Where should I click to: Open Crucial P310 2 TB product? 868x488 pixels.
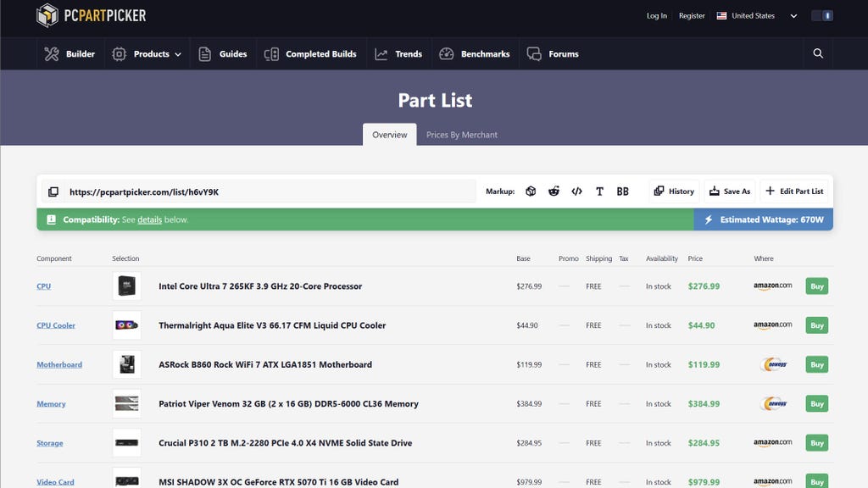click(x=285, y=443)
